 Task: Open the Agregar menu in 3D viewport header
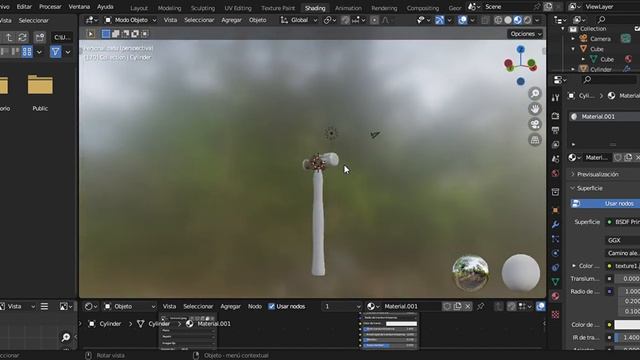[231, 20]
